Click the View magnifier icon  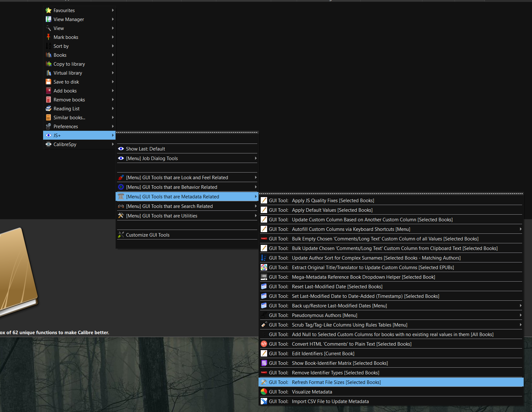pyautogui.click(x=49, y=28)
